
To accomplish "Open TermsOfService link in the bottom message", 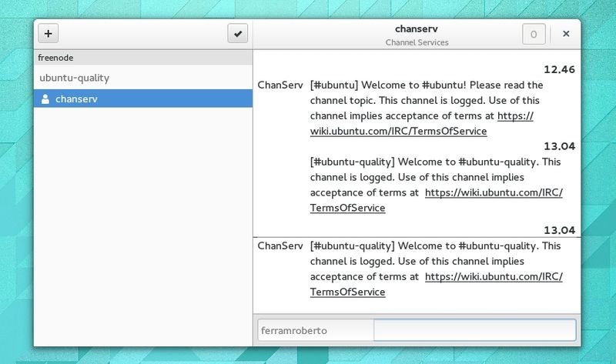I will (347, 292).
